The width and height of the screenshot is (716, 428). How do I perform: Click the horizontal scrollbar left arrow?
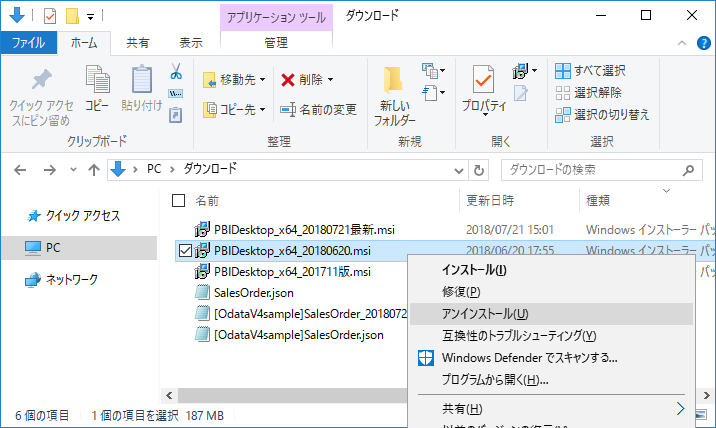169,395
